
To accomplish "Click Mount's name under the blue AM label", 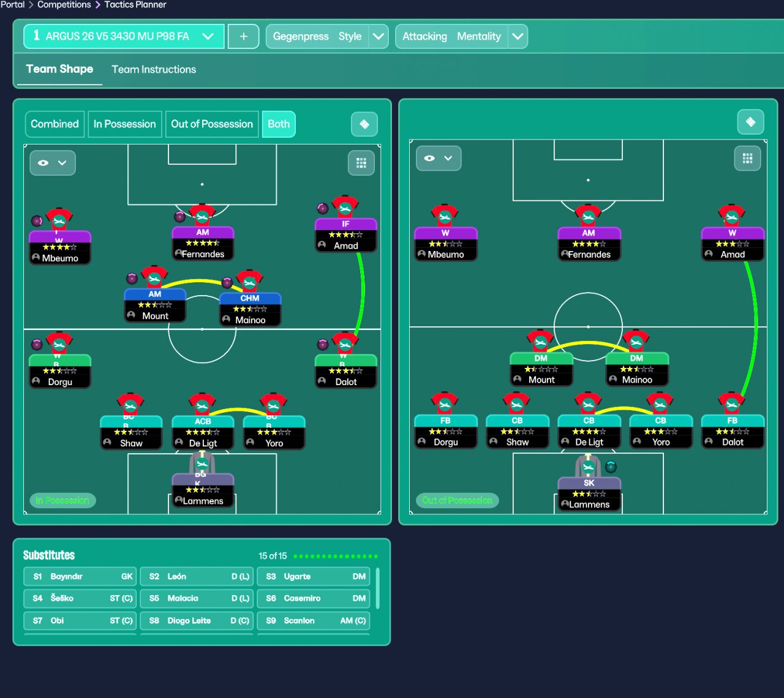I will coord(155,316).
